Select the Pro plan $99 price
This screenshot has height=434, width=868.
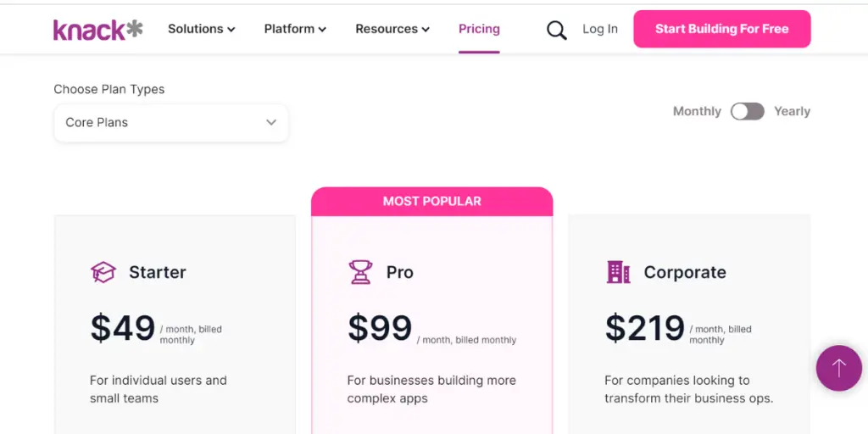coord(380,328)
